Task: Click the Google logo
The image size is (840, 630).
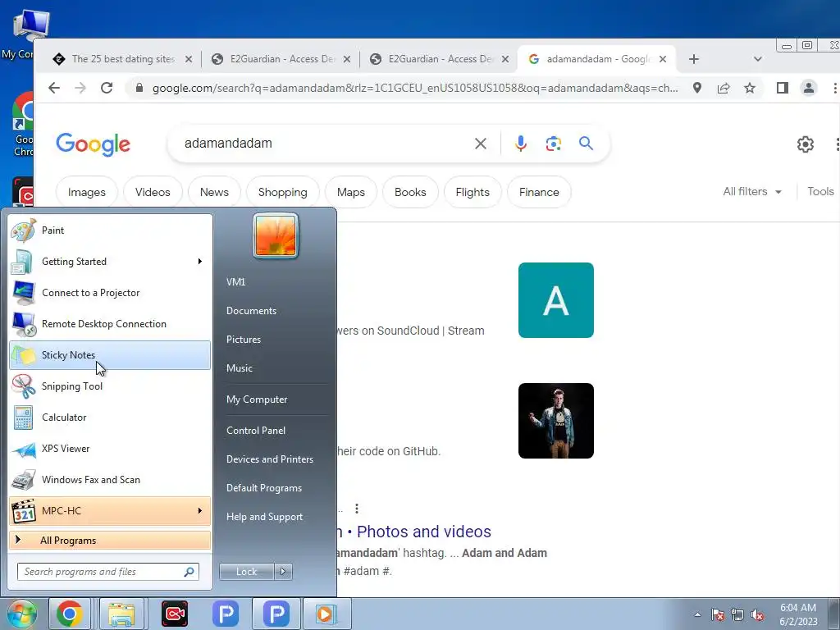Action: (x=93, y=144)
